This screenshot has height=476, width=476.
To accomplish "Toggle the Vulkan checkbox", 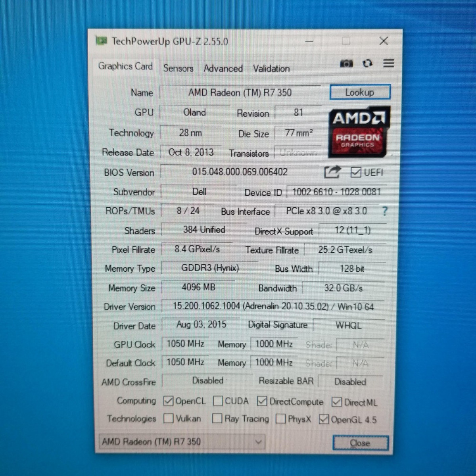I will tap(169, 418).
